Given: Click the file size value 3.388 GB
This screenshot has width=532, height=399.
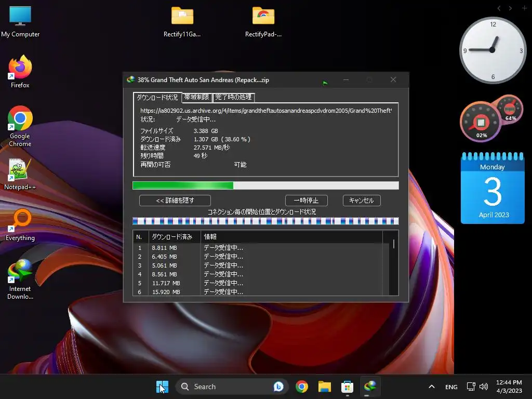Looking at the screenshot, I should [206, 131].
